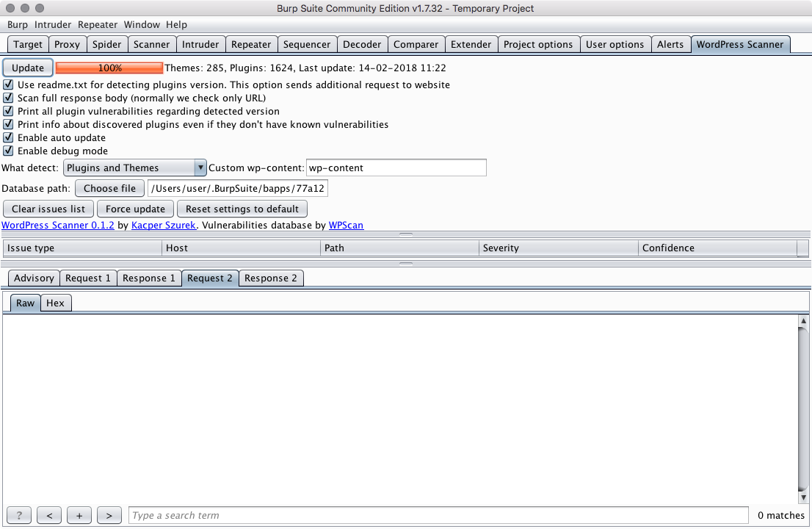Select the WordPress Scanner tab
This screenshot has height=529, width=812.
point(740,45)
